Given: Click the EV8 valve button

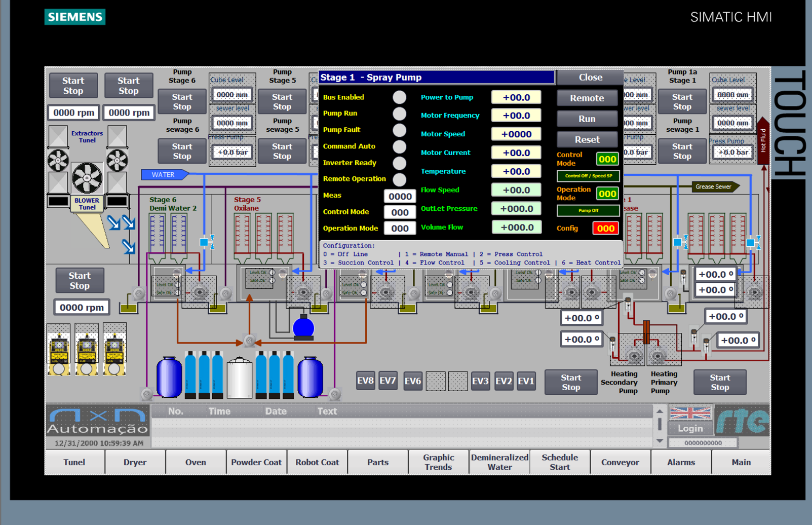Looking at the screenshot, I should tap(365, 381).
